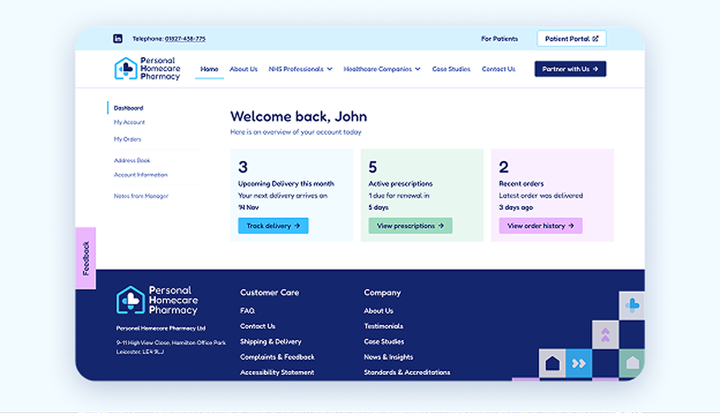Open My Orders in the sidebar
The image size is (720, 417).
127,139
